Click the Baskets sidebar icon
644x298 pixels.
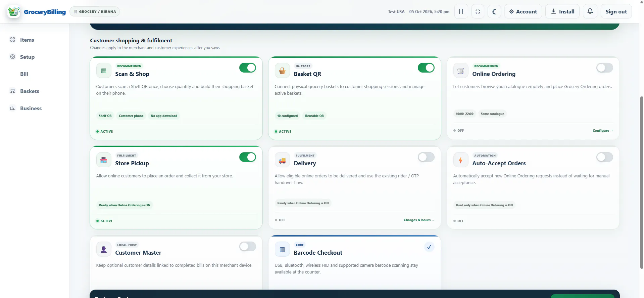(x=13, y=91)
